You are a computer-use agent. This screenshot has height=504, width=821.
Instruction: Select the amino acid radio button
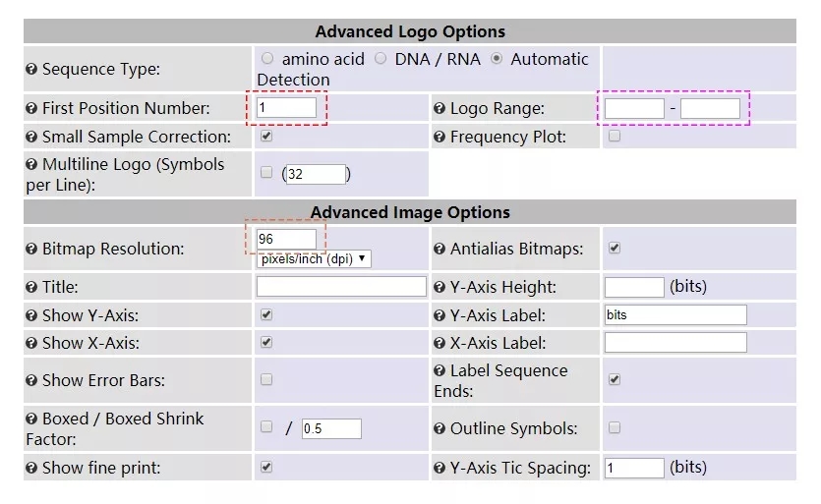267,59
